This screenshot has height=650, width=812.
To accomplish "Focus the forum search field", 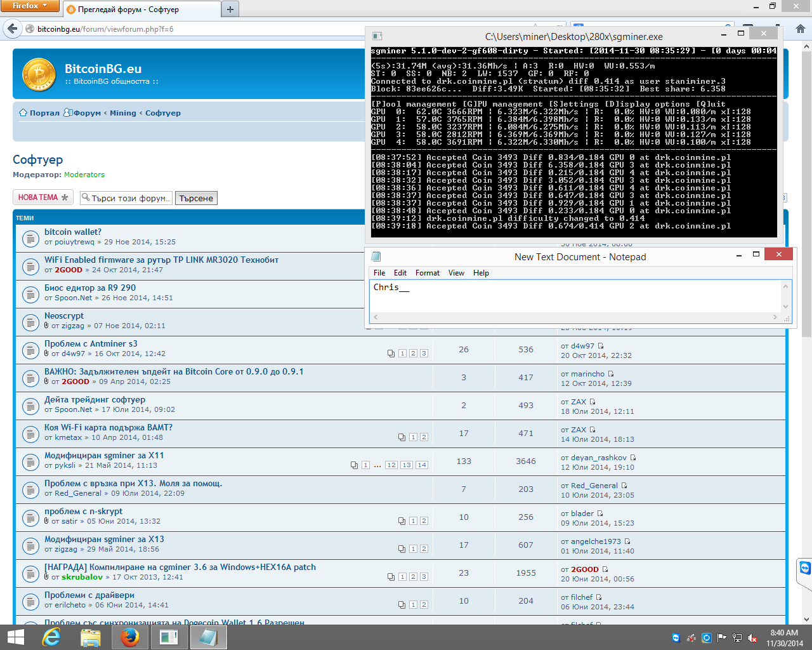I will (126, 198).
